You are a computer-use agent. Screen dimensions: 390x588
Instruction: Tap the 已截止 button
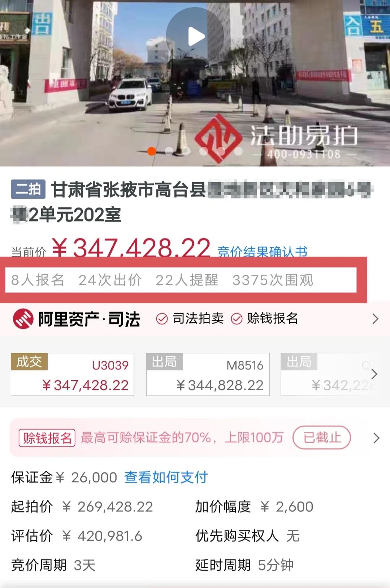pyautogui.click(x=322, y=438)
